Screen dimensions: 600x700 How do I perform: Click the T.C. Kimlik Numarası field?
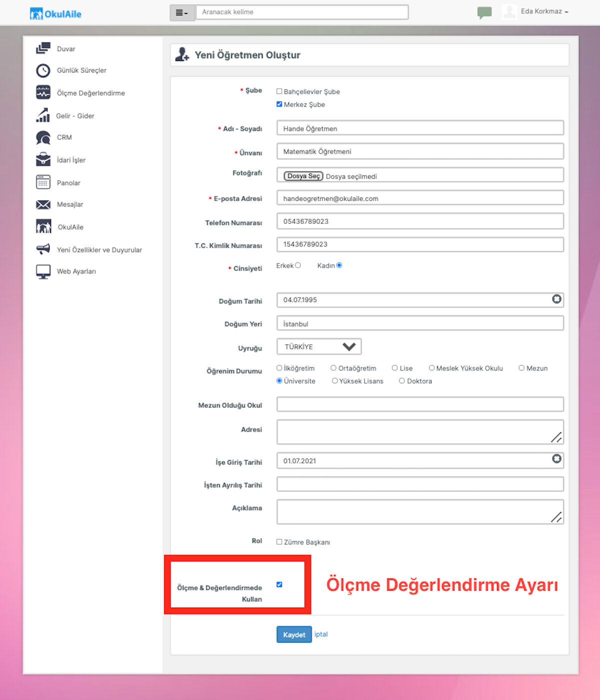point(420,244)
